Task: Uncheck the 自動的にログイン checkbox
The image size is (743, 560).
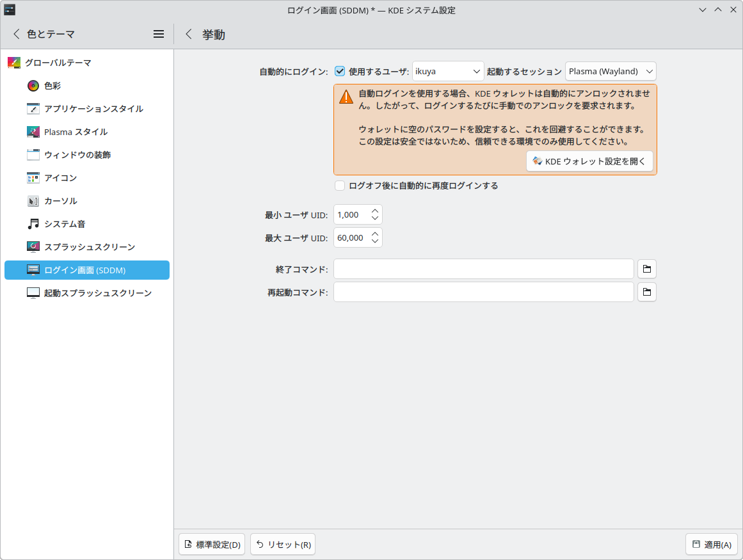Action: [340, 72]
